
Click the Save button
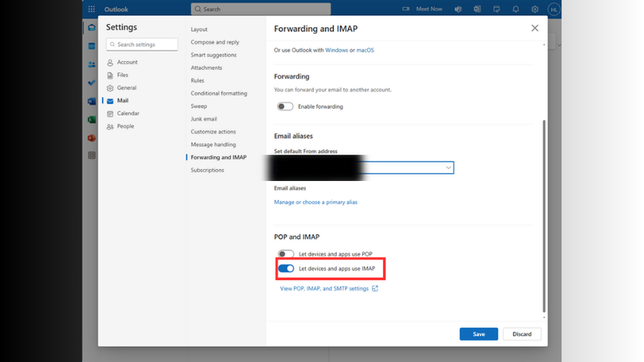pos(479,334)
